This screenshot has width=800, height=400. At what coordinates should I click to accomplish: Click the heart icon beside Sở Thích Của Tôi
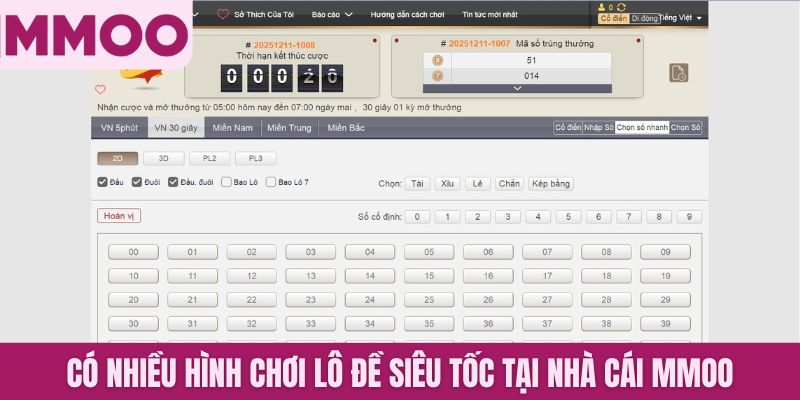click(x=222, y=14)
